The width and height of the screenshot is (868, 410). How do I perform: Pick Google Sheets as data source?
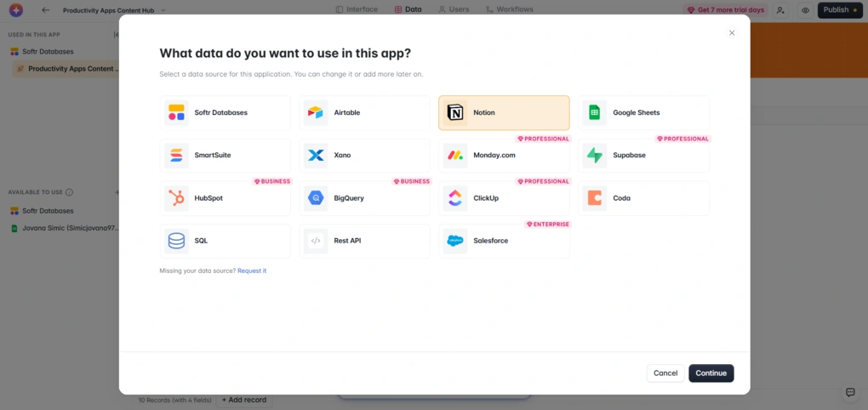644,113
